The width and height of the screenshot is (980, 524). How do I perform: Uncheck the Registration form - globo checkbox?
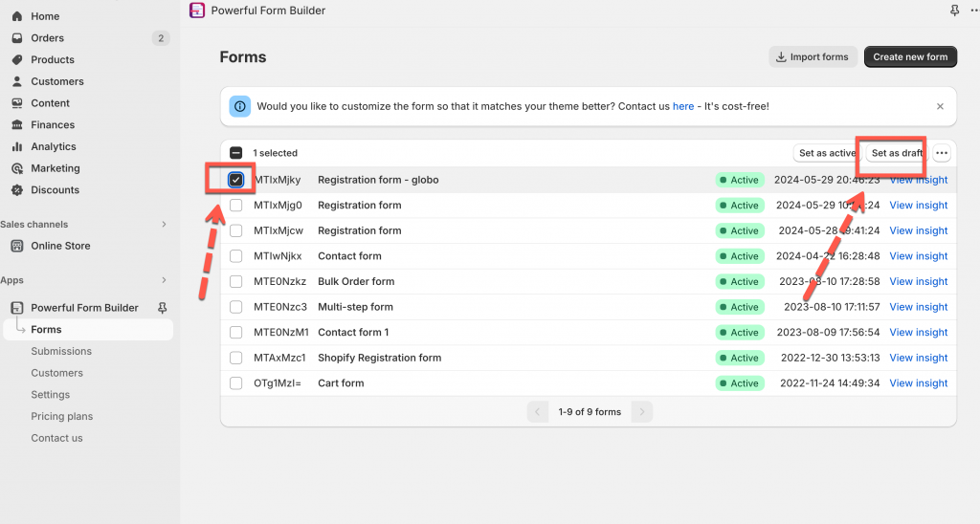point(236,180)
